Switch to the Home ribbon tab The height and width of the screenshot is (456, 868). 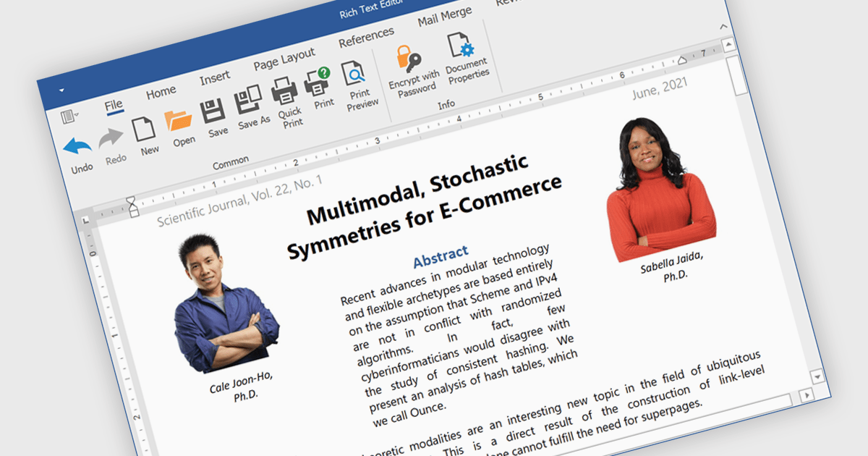[161, 92]
